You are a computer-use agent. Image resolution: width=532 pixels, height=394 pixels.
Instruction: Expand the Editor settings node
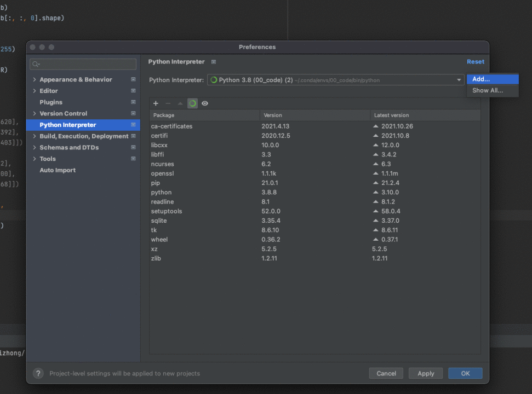pyautogui.click(x=35, y=91)
